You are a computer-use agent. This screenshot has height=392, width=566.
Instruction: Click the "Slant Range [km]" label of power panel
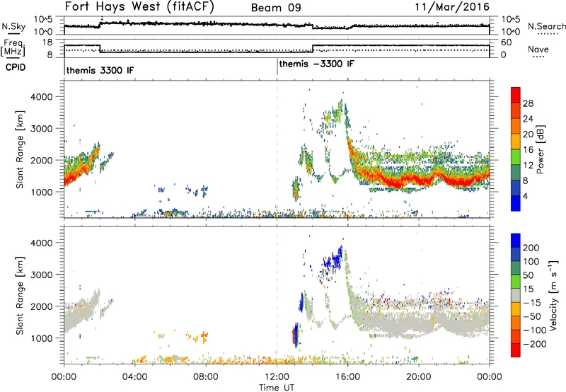20,149
